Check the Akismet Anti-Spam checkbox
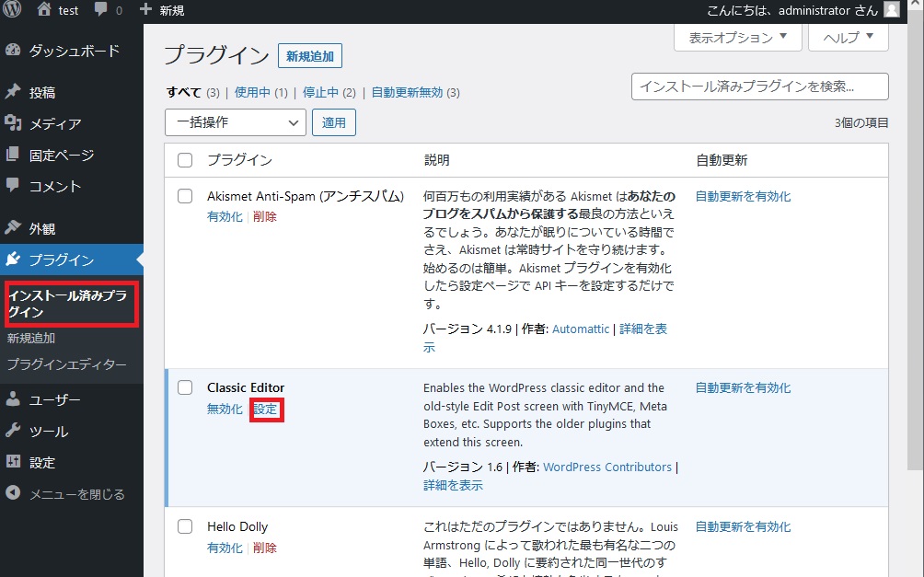924x577 pixels. (185, 196)
